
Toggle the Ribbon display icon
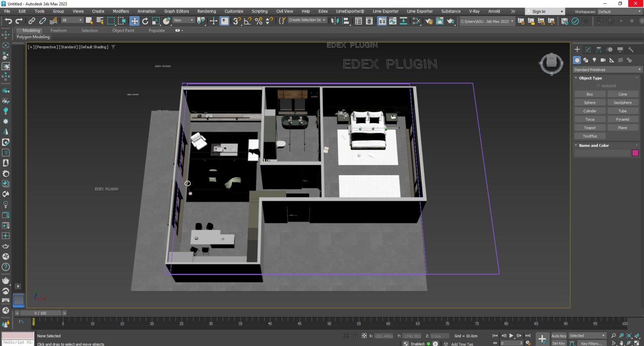(x=382, y=21)
